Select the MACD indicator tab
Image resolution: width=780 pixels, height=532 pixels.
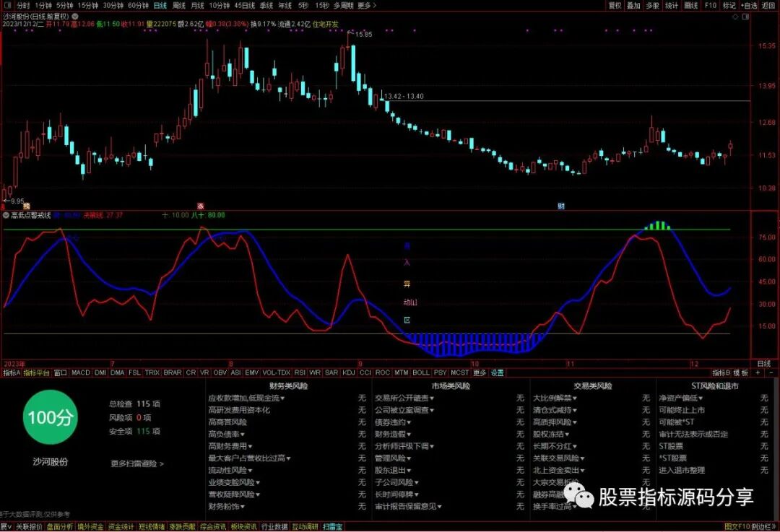point(81,372)
